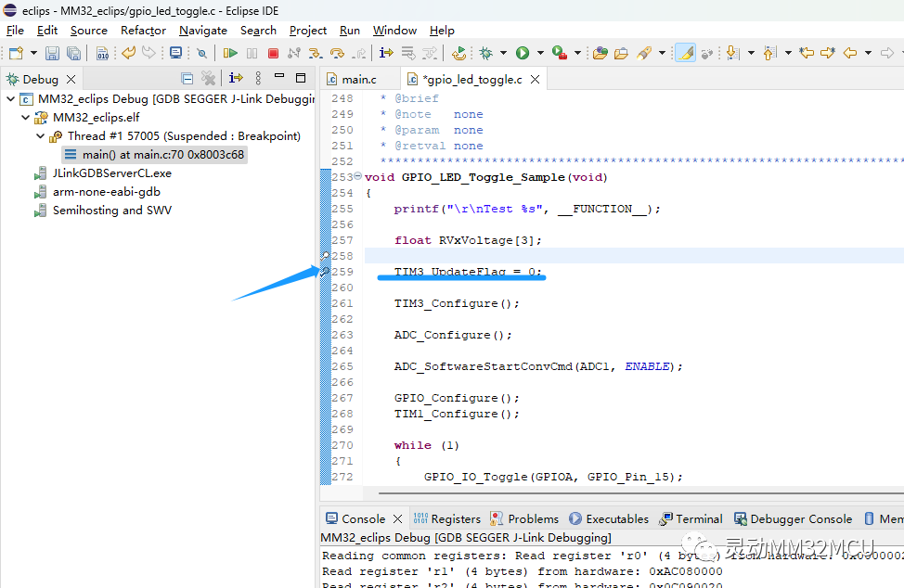Switch to the main.c editor tab

358,80
